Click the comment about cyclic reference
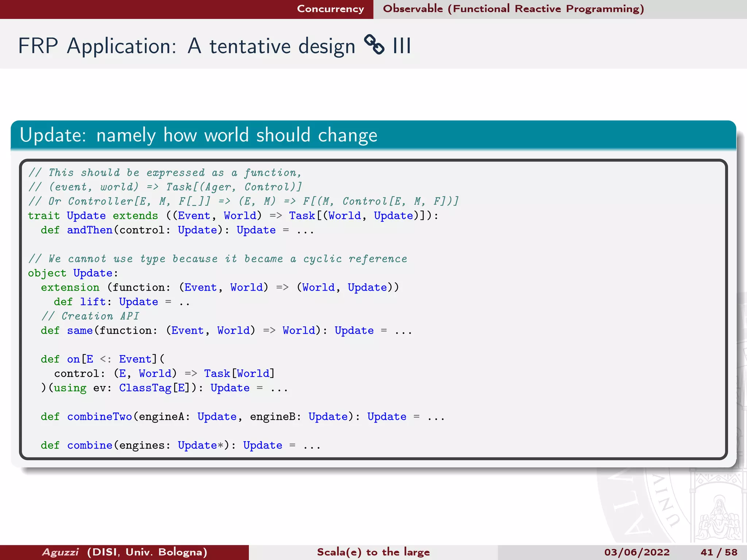The image size is (747, 560). click(217, 259)
